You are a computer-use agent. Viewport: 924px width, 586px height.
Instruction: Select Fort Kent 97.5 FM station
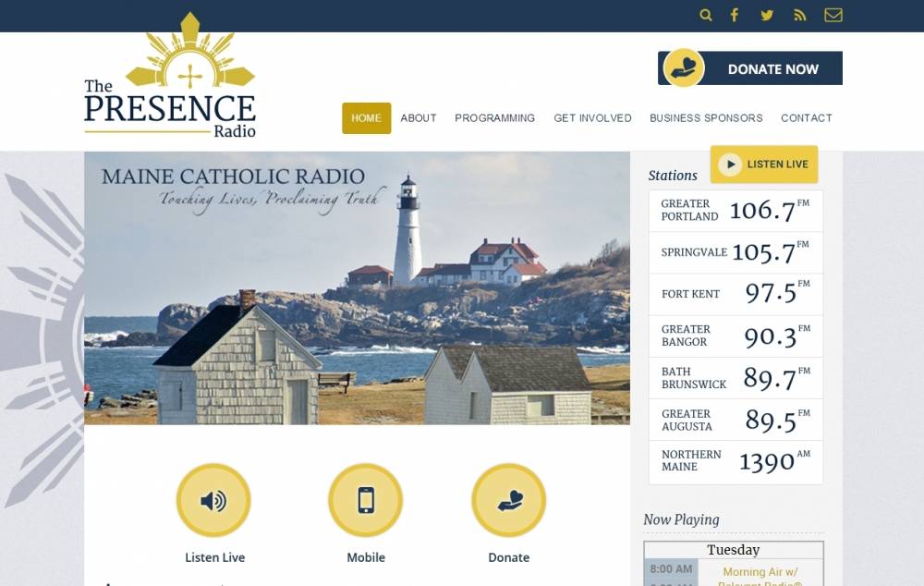[x=736, y=294]
